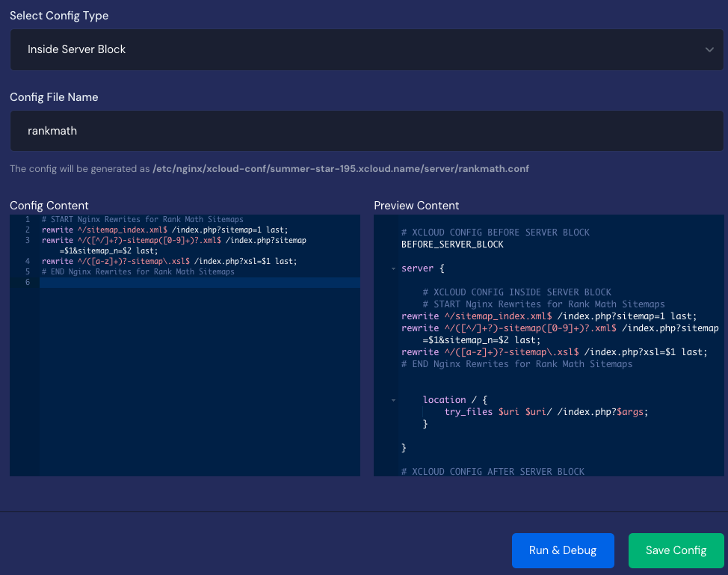
Task: Collapse the server block in Preview Content
Action: pos(394,268)
